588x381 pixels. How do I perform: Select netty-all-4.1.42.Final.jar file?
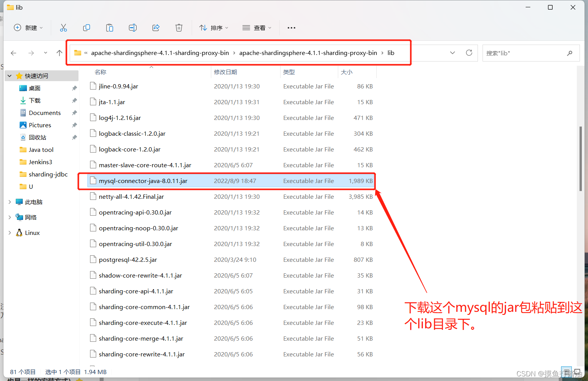(x=231, y=196)
